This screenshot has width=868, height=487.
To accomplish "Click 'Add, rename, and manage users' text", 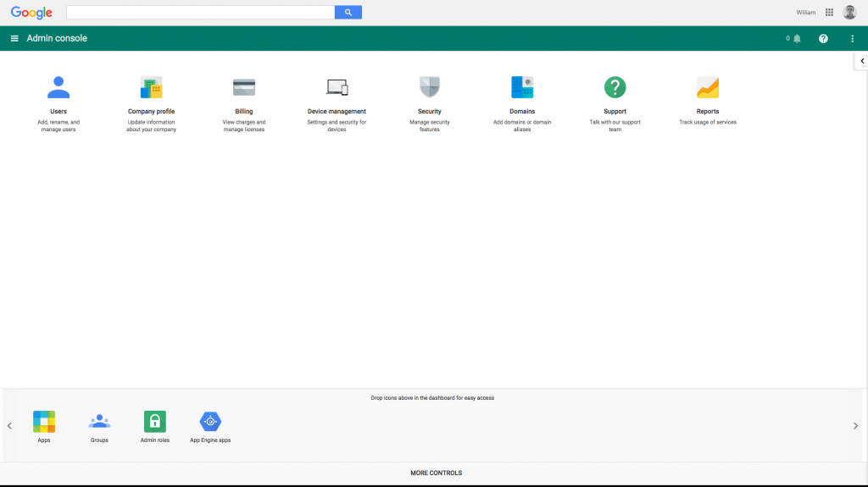I will coord(58,125).
